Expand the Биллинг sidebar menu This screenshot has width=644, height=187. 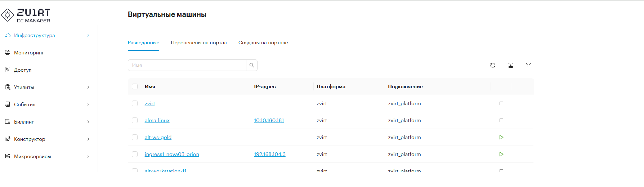pos(24,122)
